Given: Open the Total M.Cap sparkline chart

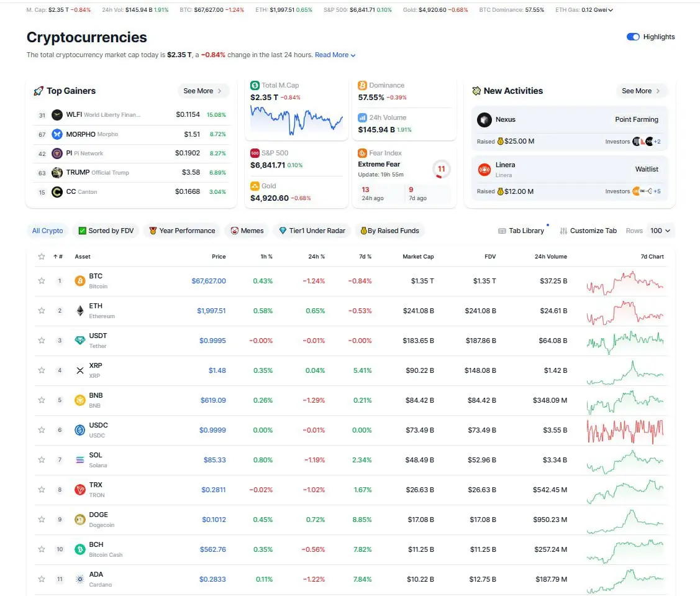Looking at the screenshot, I should click(x=296, y=120).
